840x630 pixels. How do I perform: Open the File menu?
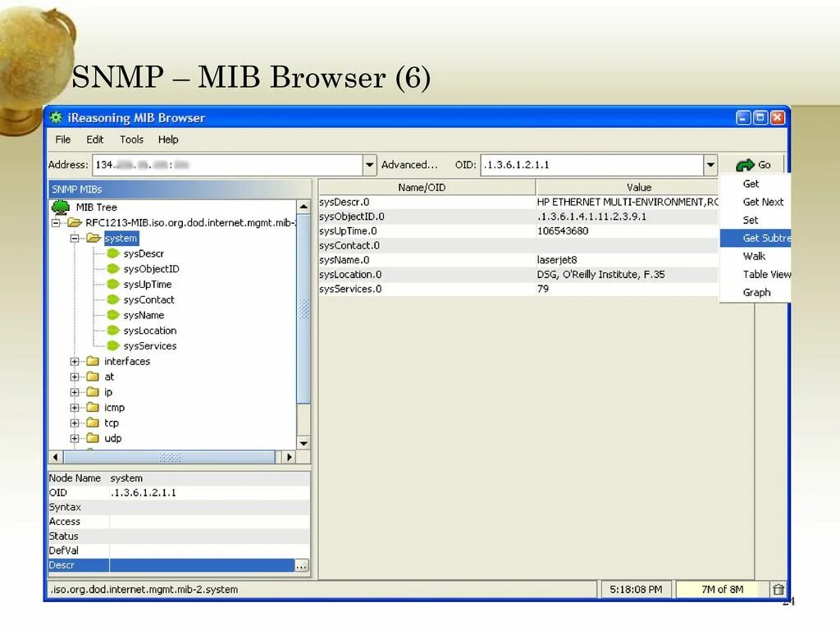pyautogui.click(x=62, y=139)
